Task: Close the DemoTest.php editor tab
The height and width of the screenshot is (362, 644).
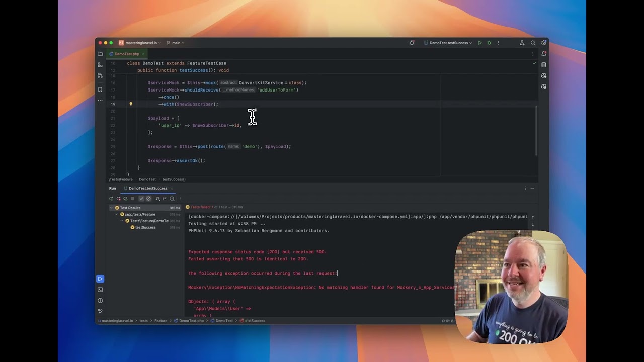Action: [143, 54]
